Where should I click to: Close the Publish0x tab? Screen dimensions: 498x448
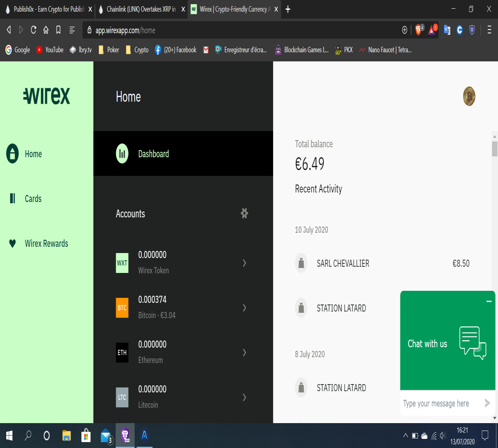[90, 9]
